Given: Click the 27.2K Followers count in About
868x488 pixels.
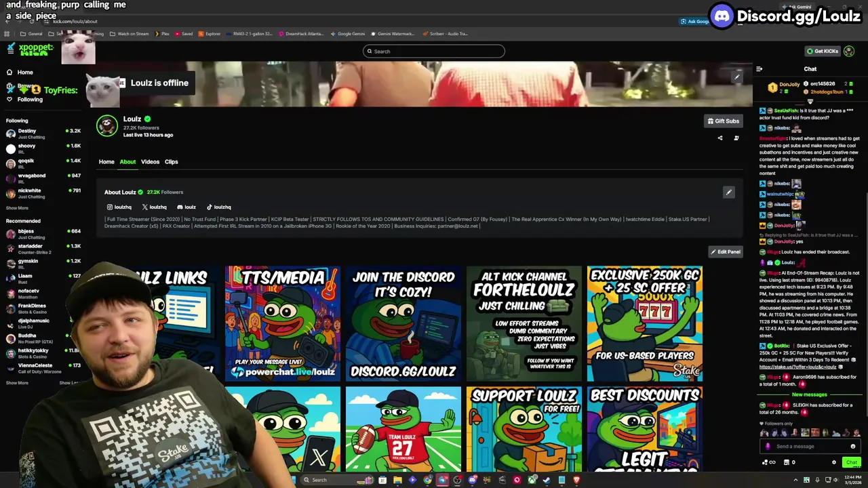Looking at the screenshot, I should click(x=165, y=192).
